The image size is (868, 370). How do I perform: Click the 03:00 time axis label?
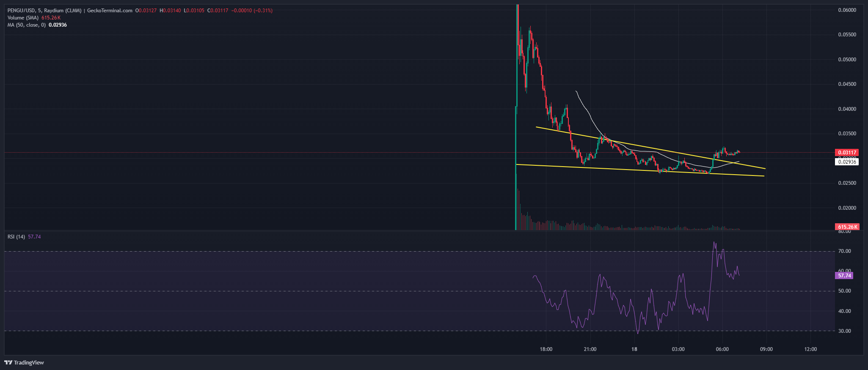(x=678, y=349)
